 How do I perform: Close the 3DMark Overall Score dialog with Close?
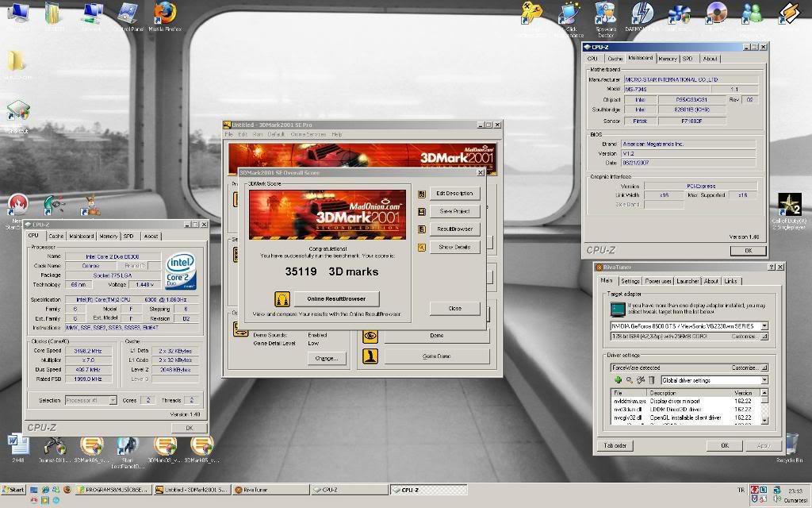(454, 309)
